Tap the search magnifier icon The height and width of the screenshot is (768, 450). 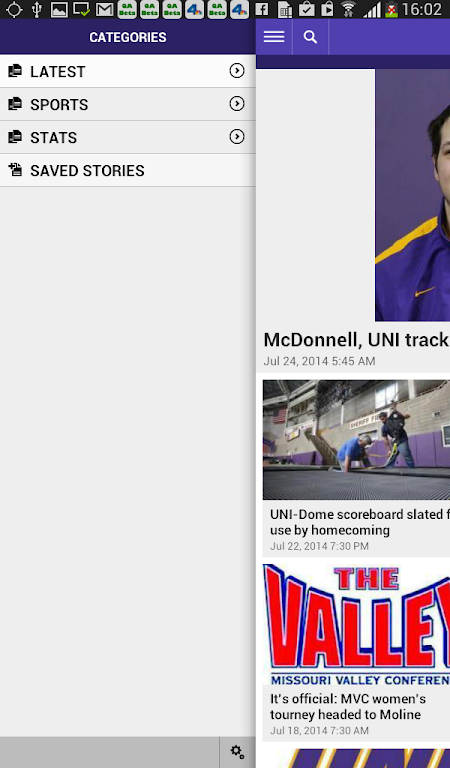coord(310,37)
